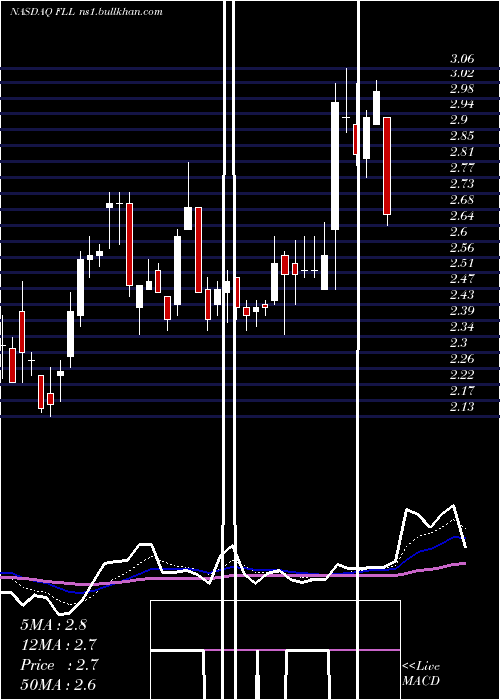
Task: Click the 50MA : 2.6 indicator text
Action: (x=58, y=685)
